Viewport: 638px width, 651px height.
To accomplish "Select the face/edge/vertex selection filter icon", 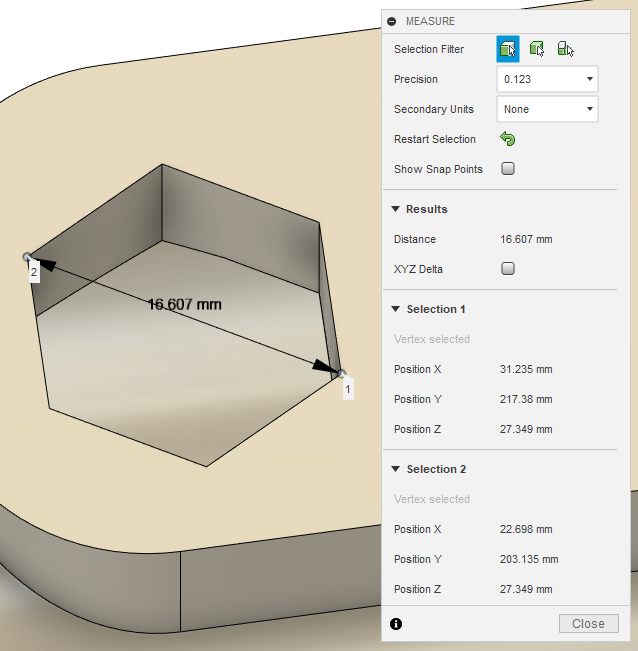I will (508, 49).
